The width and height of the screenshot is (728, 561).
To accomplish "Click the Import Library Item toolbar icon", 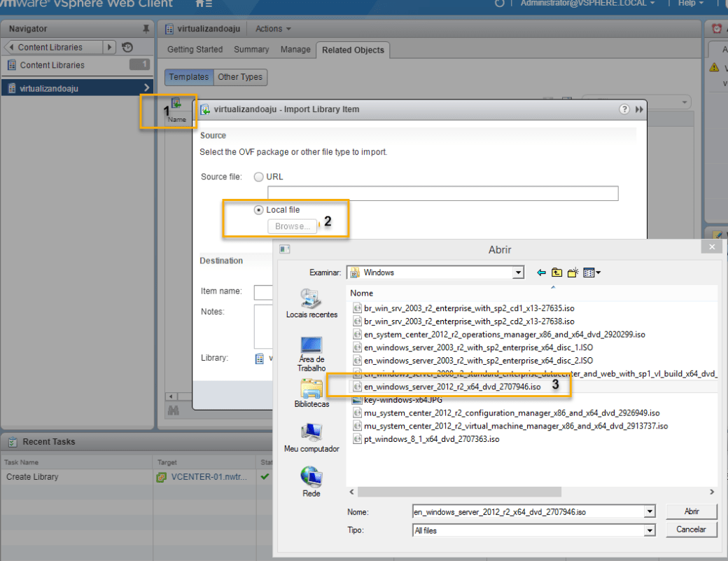I will click(176, 104).
